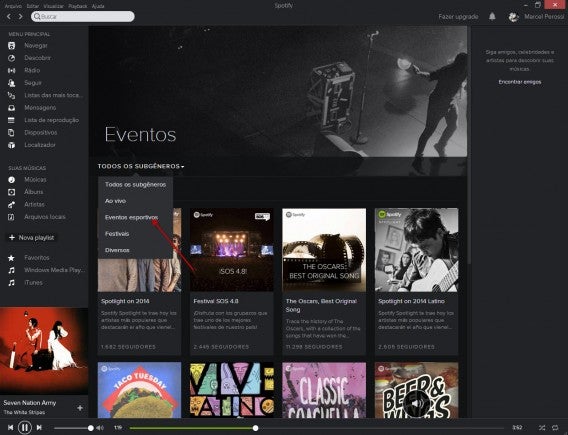
Task: Create a Nova playlist
Action: point(31,238)
